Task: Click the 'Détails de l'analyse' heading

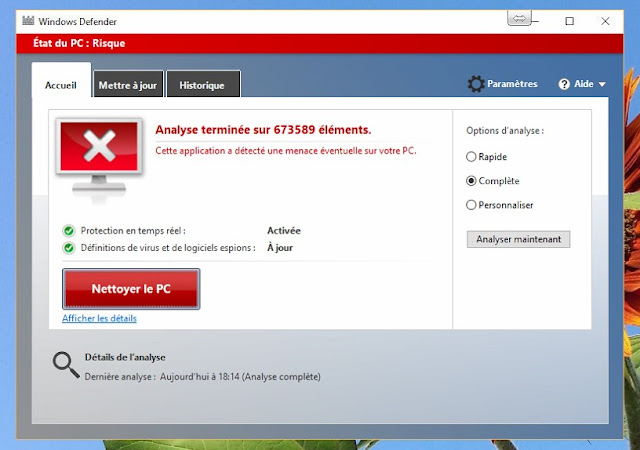Action: (x=125, y=357)
